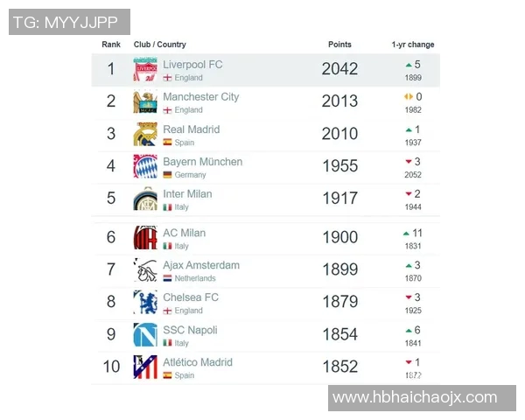This screenshot has height=420, width=525.
Task: Click the www.hbhaichaojx.com watermark link
Action: (415, 398)
